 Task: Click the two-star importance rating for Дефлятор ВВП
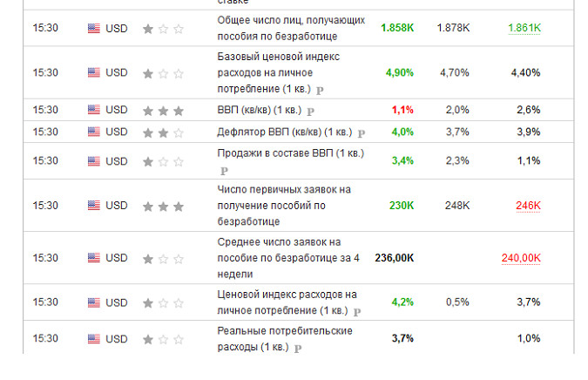163,132
